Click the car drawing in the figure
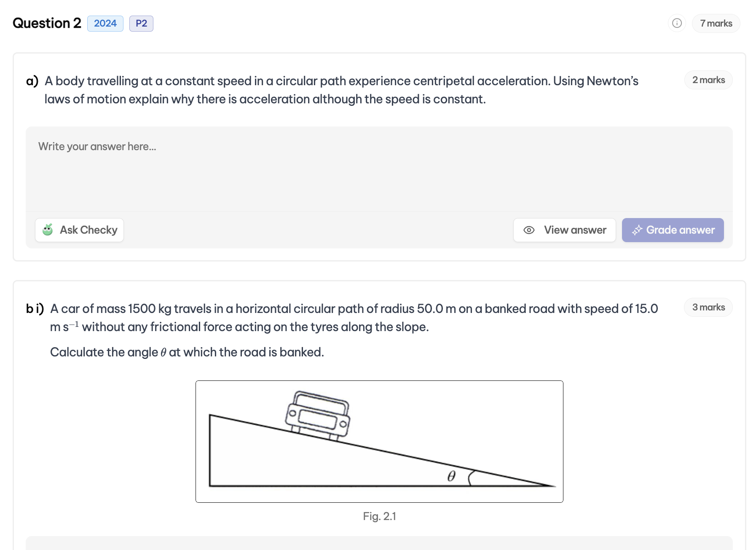 [x=318, y=415]
